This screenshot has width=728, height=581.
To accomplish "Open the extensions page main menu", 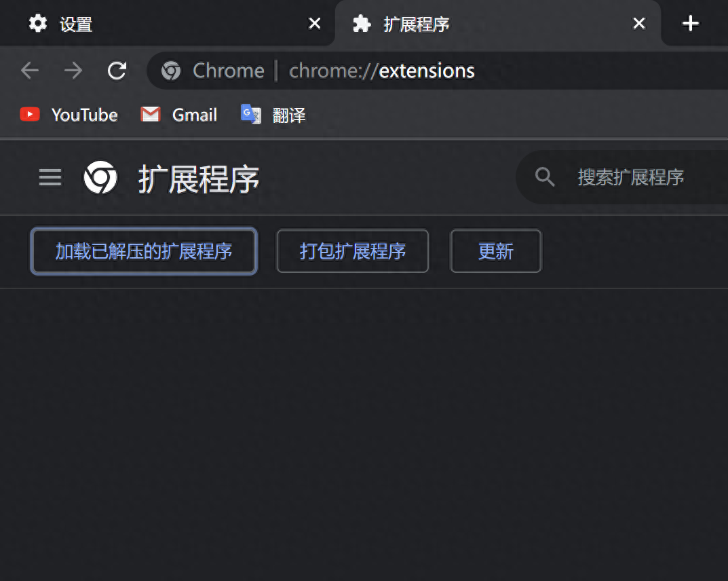I will [50, 177].
